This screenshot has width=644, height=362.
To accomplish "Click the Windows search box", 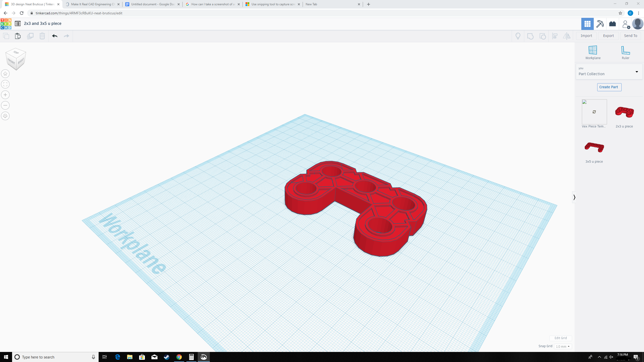I will coord(55,357).
